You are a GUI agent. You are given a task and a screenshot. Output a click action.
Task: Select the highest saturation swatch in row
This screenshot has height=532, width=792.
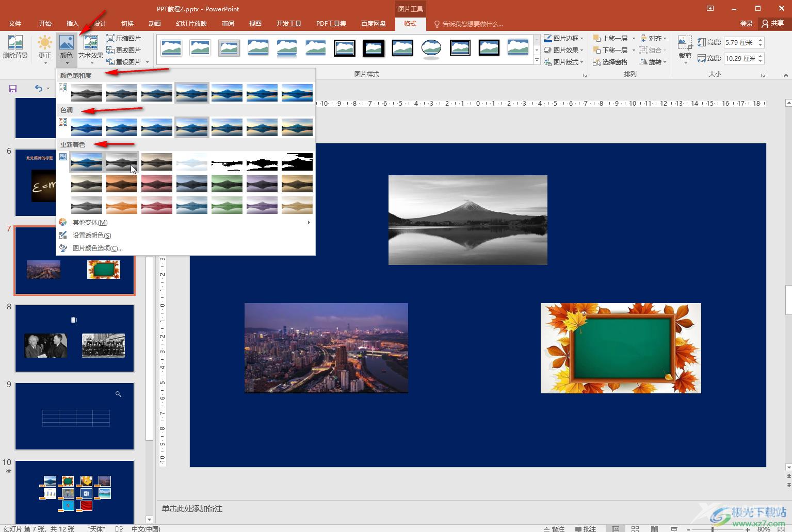297,92
